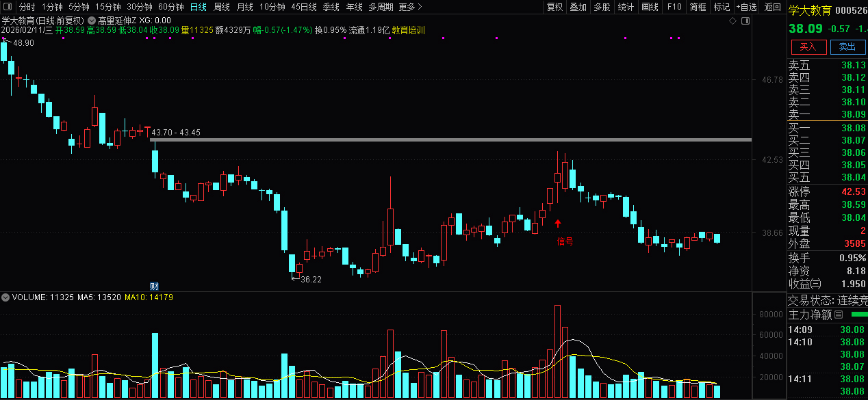
Task: Switch to the 月线 monthly chart
Action: pos(244,7)
